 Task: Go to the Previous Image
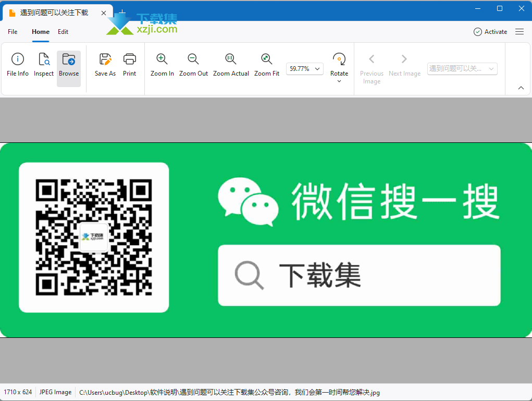coord(372,69)
